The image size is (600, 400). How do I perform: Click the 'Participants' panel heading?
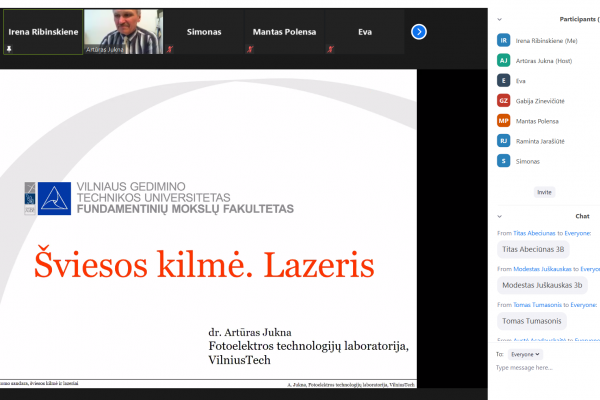[578, 19]
